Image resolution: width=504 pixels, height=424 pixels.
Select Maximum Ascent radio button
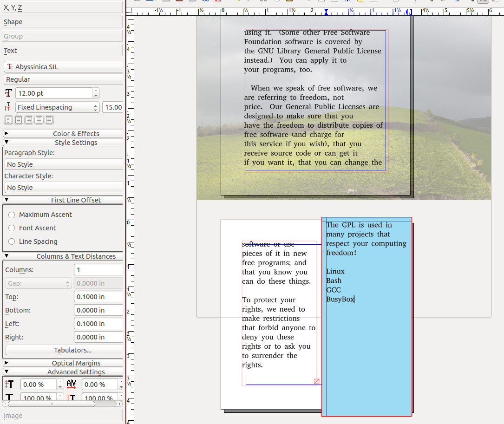12,215
